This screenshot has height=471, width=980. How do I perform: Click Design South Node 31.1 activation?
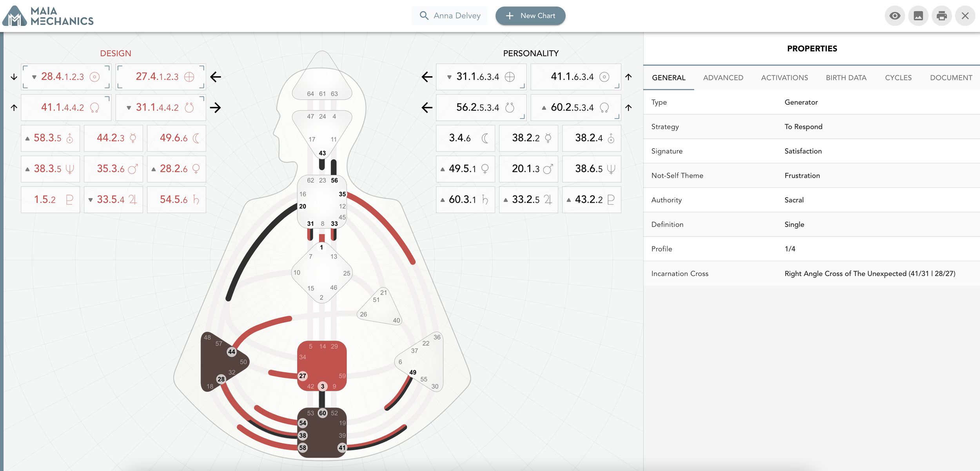pyautogui.click(x=161, y=107)
